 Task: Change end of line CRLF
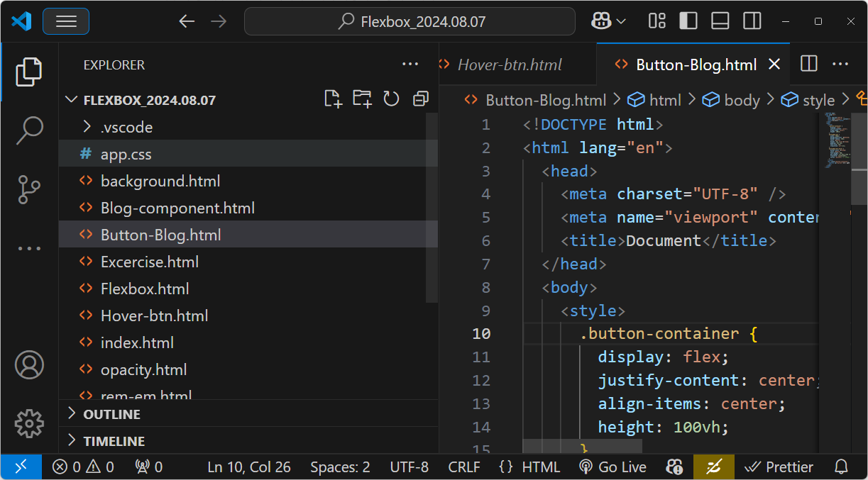[x=464, y=467]
